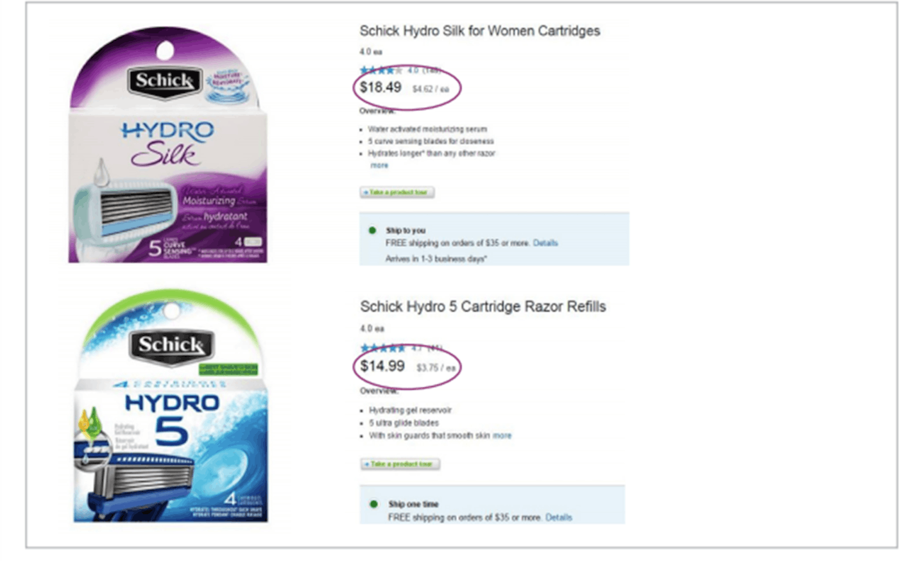The image size is (924, 561).
Task: Click the $4.62 per each unit price
Action: pyautogui.click(x=431, y=89)
